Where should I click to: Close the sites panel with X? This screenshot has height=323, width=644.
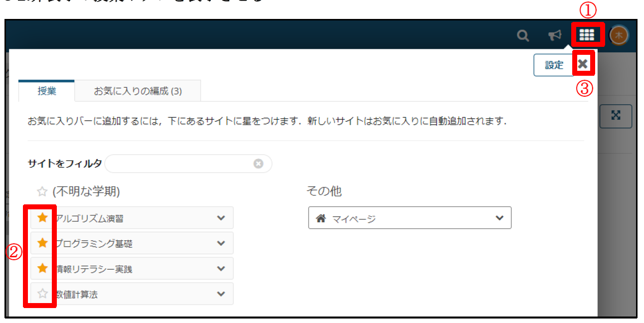tap(583, 64)
